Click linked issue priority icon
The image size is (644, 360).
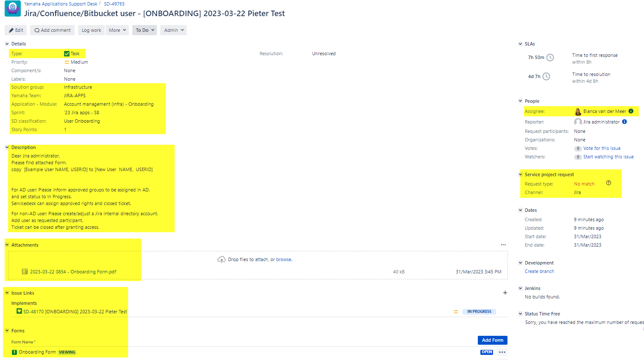click(x=456, y=312)
